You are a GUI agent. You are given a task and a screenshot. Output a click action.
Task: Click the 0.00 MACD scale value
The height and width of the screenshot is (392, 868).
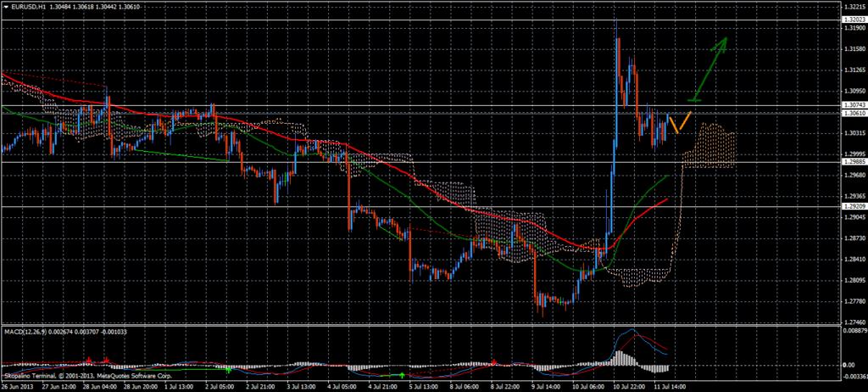pyautogui.click(x=849, y=366)
